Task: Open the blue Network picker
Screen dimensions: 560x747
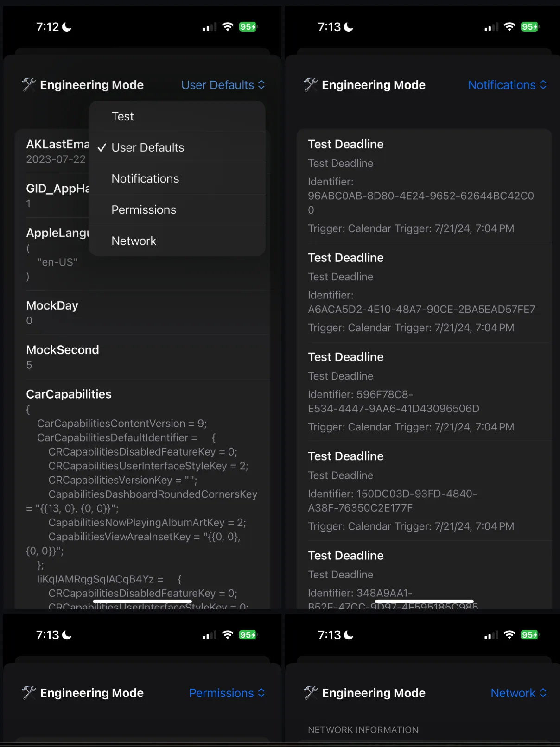Action: point(518,693)
